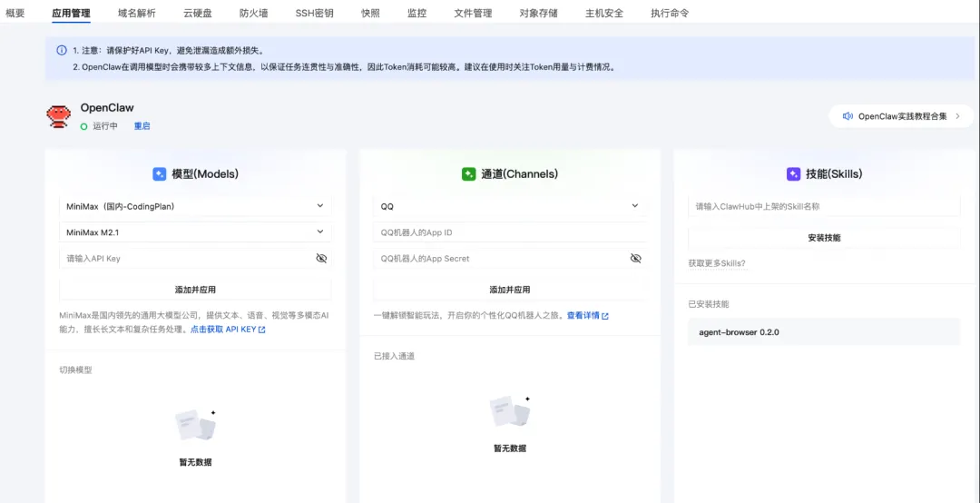Click the red OpenClaw mascot icon
The height and width of the screenshot is (503, 980).
pyautogui.click(x=59, y=117)
